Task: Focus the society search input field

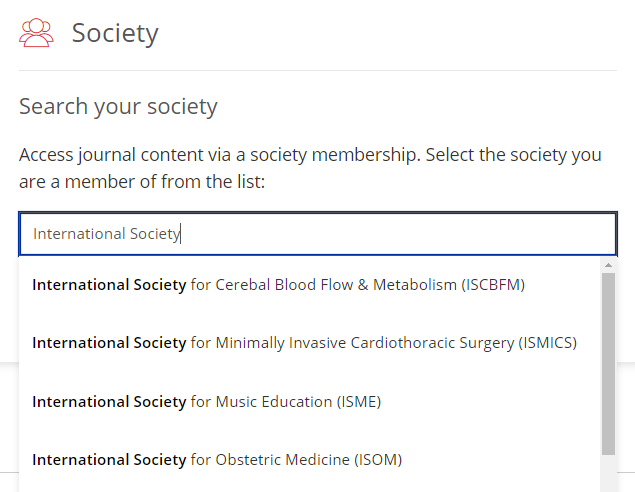Action: (x=318, y=234)
